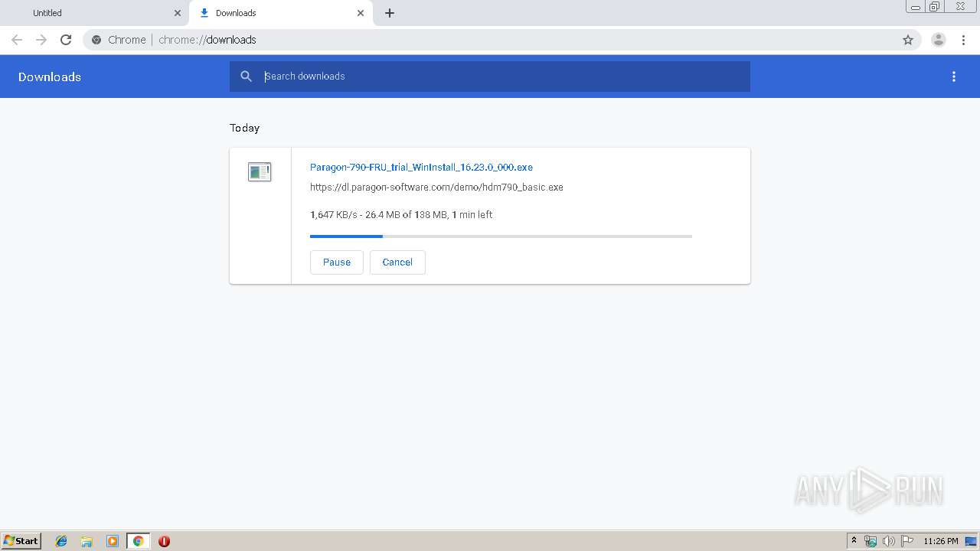The height and width of the screenshot is (551, 980).
Task: Open the Action Center flag icon
Action: pyautogui.click(x=907, y=541)
